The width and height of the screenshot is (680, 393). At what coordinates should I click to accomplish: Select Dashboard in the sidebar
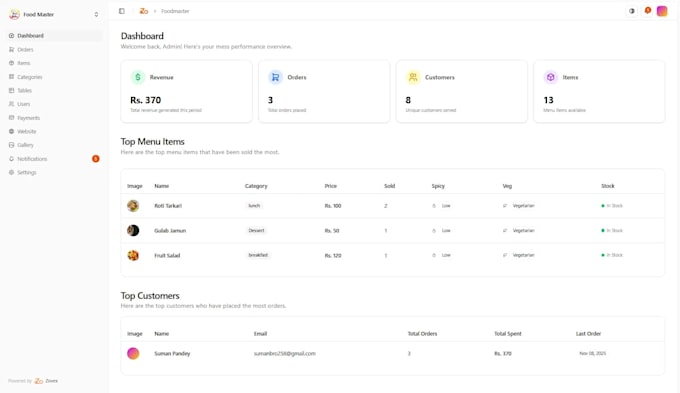[54, 36]
